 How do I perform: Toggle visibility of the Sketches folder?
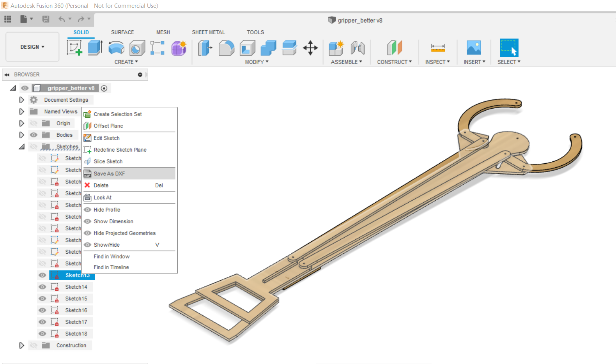point(34,147)
